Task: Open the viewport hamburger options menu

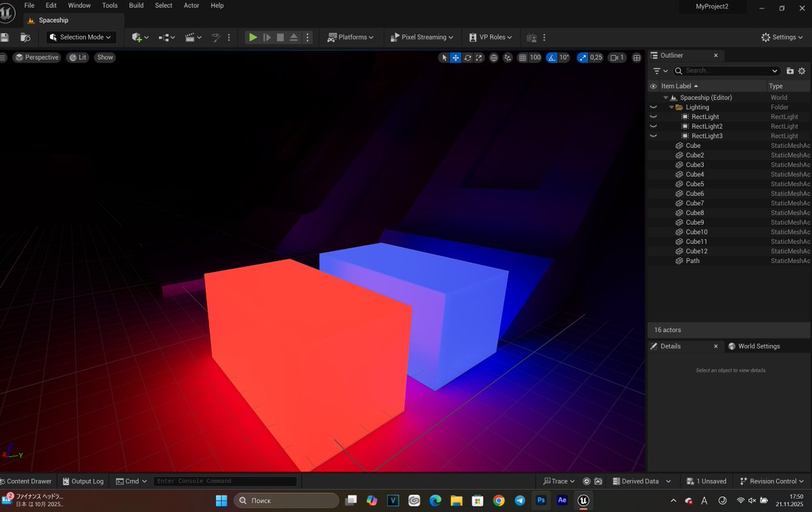Action: click(3, 57)
